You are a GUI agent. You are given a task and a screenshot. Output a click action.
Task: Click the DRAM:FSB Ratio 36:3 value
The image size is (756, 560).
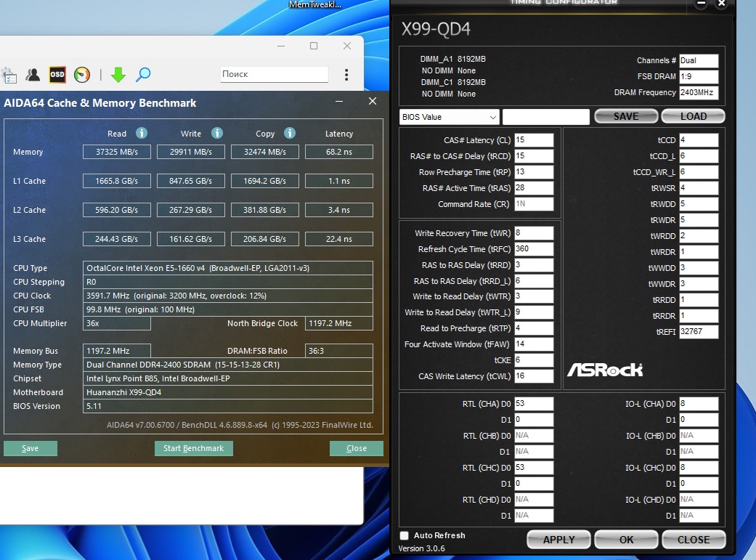[x=339, y=351]
